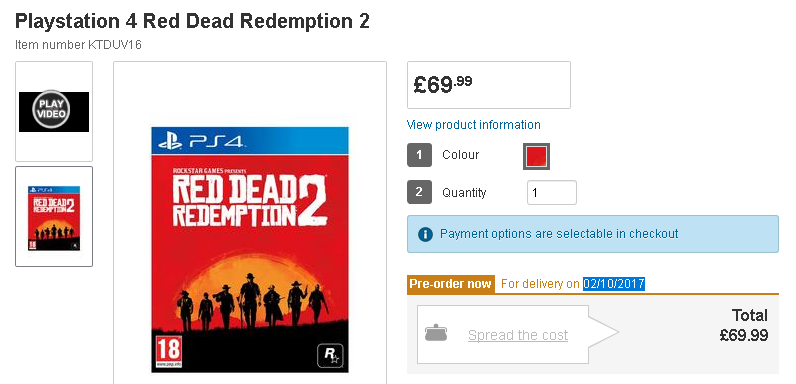This screenshot has height=384, width=796.
Task: Click the large Red Dead Redemption 2 cover
Action: 250,249
